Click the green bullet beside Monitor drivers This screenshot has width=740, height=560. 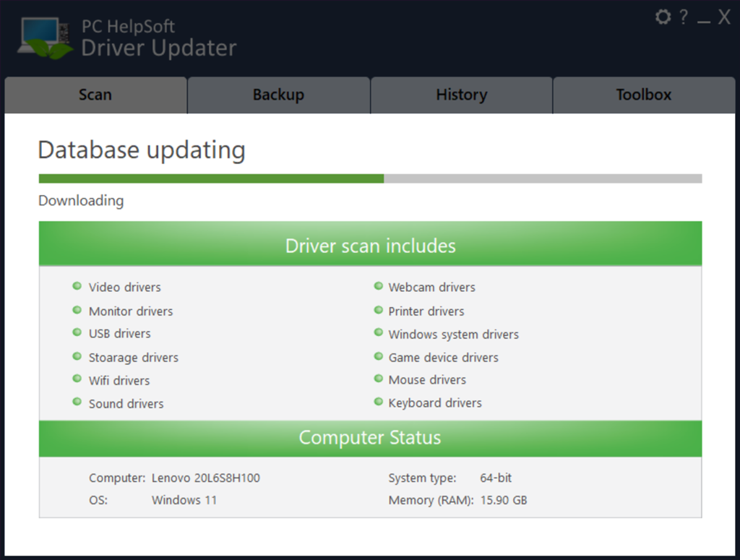[x=77, y=310]
